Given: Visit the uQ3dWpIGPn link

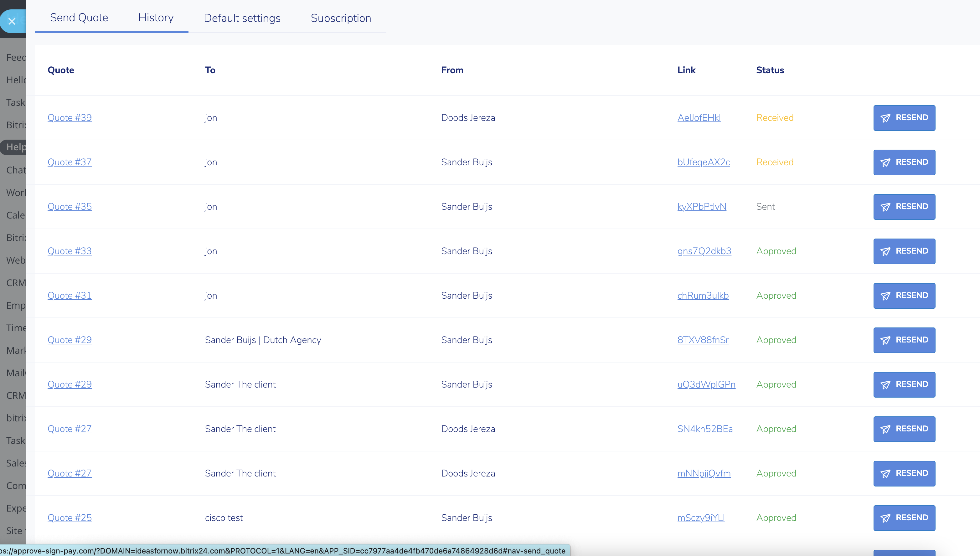Looking at the screenshot, I should click(706, 384).
